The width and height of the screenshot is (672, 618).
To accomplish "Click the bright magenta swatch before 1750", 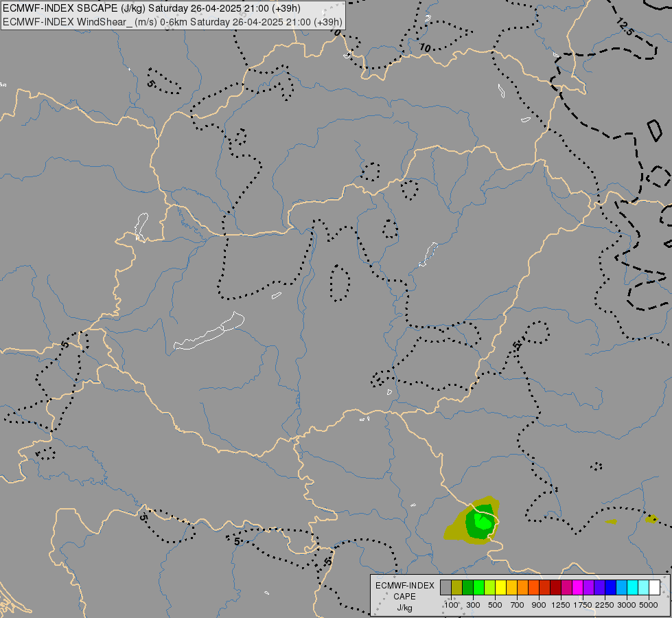I will pos(577,588).
